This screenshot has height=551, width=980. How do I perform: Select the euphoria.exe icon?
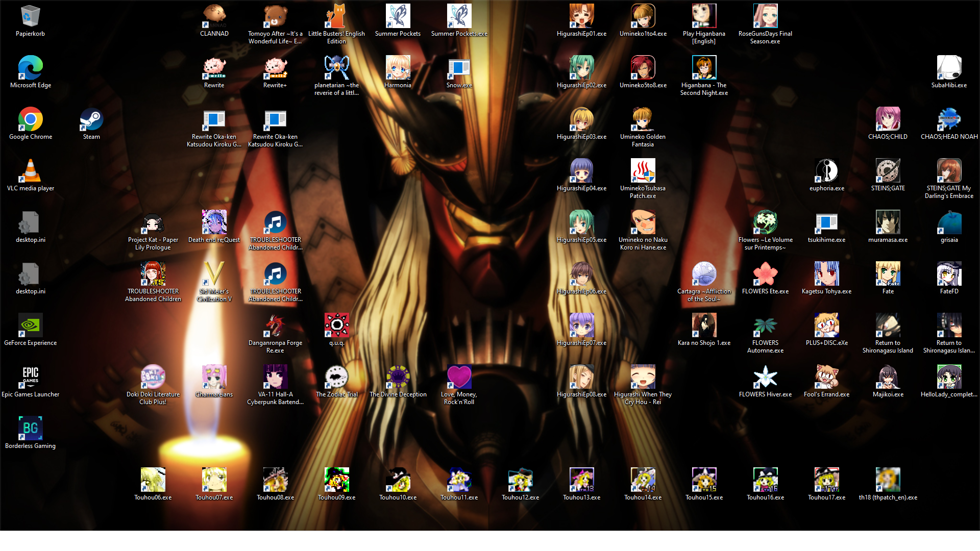coord(826,171)
